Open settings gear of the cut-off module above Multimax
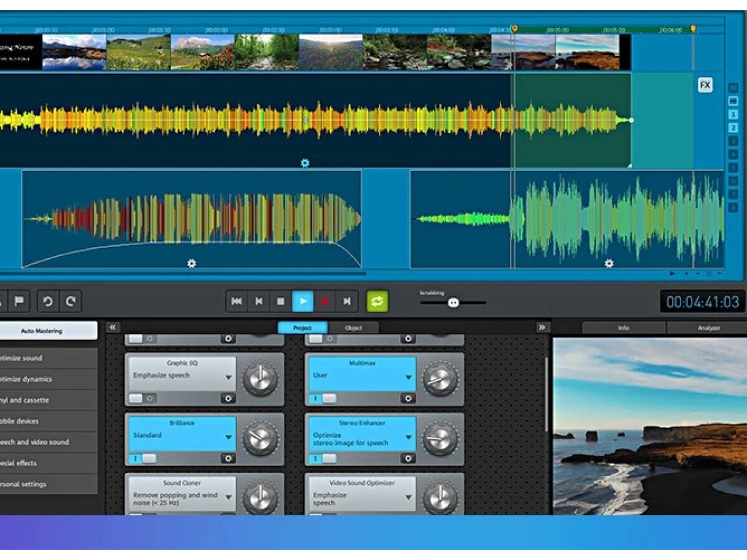 point(408,338)
